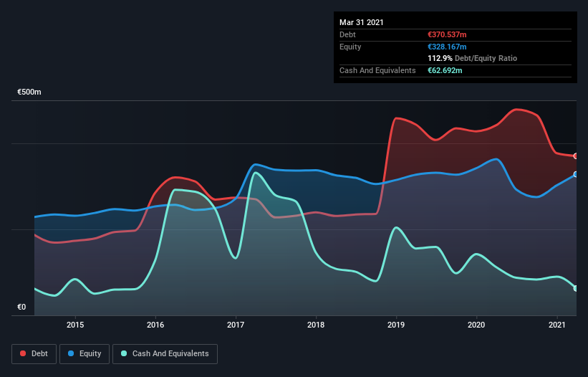The image size is (588, 377).
Task: Toggle the Equity series legend button
Action: click(85, 354)
